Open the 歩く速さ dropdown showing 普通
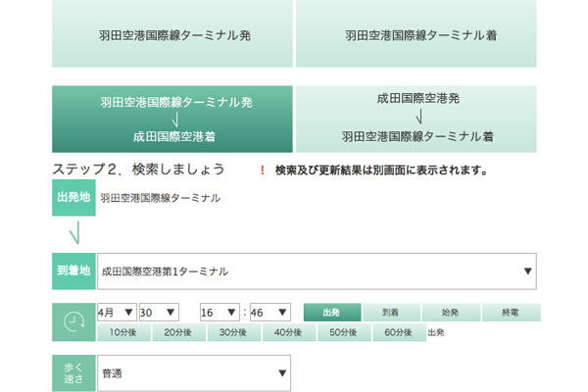The image size is (588, 392). (x=194, y=373)
